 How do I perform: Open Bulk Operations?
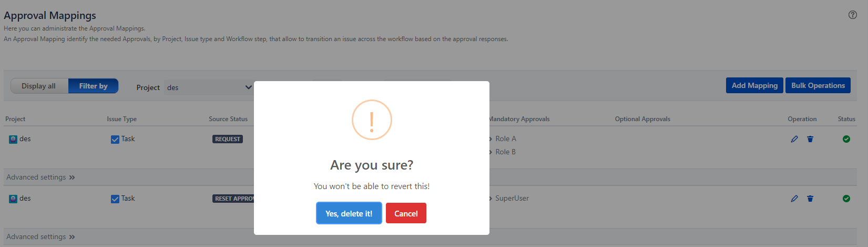(x=818, y=85)
